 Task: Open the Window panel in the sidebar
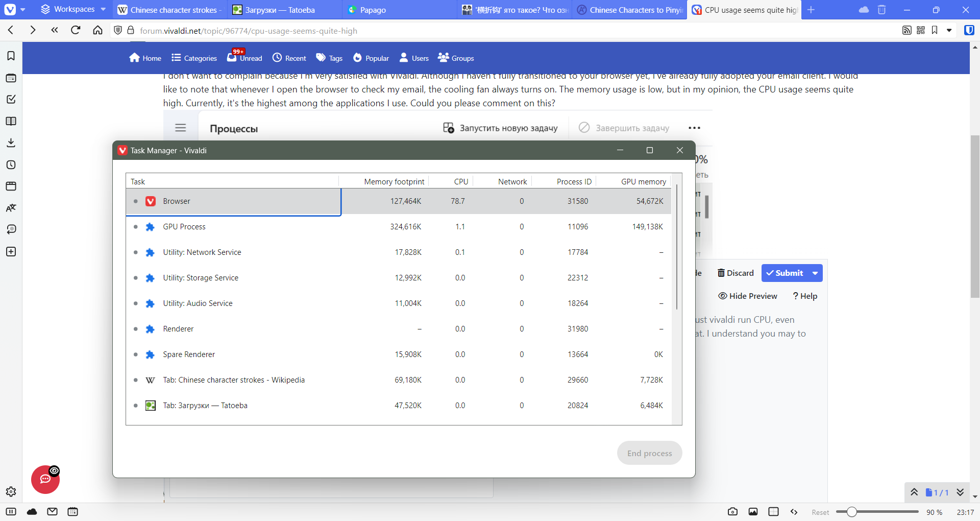pos(11,186)
